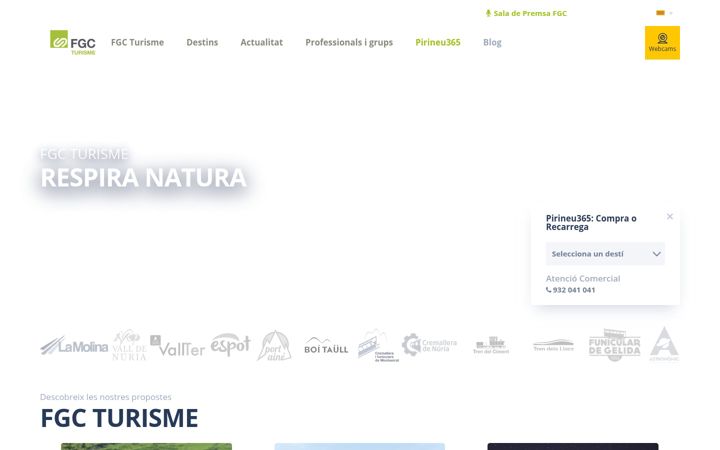Open the language selector arrow
The image size is (720, 450).
click(671, 13)
